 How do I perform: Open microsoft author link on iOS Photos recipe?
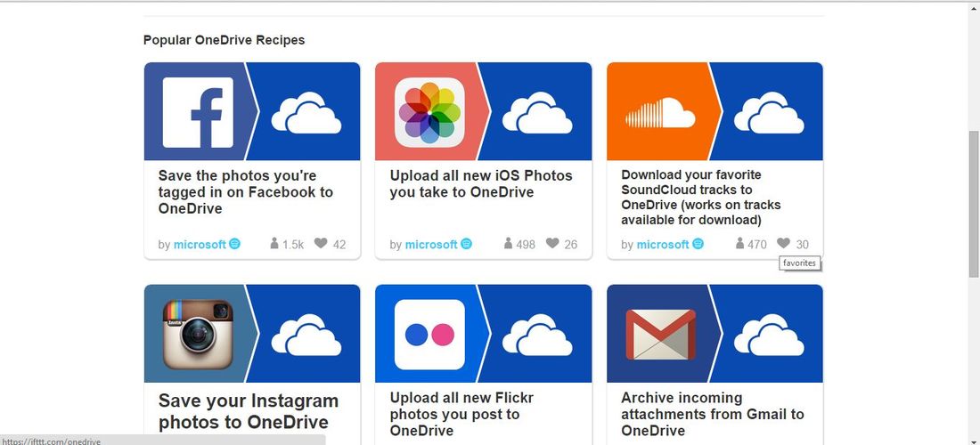pos(431,245)
